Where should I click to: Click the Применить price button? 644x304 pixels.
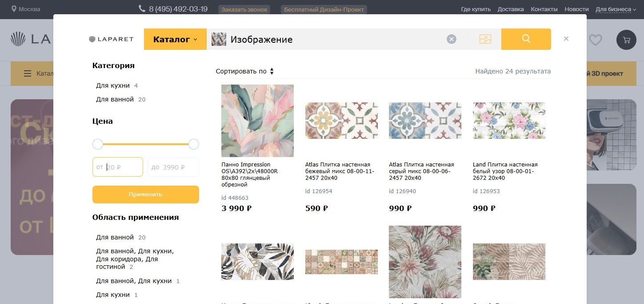click(x=146, y=195)
